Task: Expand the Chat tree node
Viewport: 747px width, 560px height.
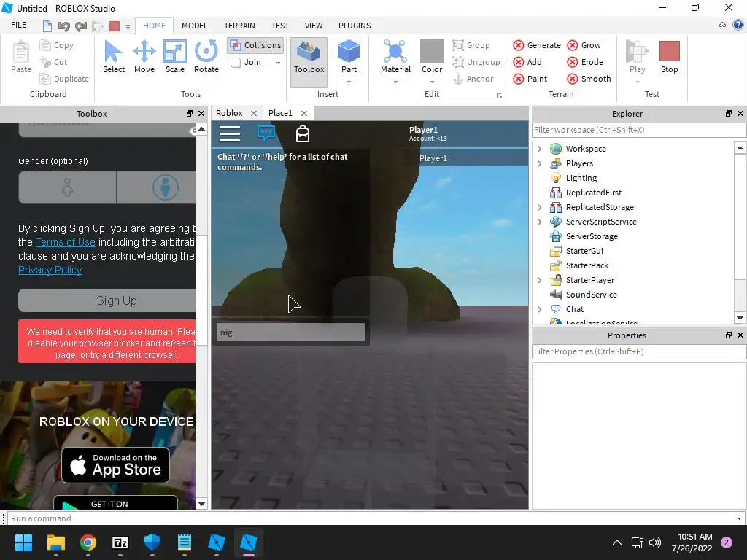Action: coord(539,309)
